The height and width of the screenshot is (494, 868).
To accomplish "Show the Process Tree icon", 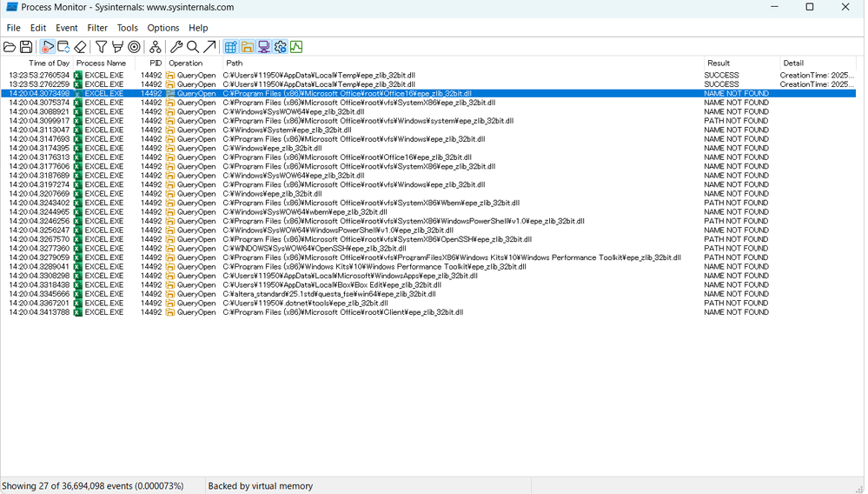I will pos(156,47).
